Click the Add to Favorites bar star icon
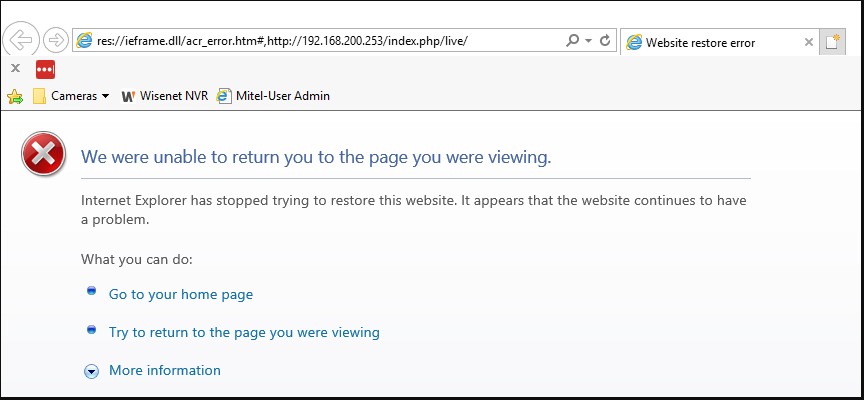The height and width of the screenshot is (400, 864). tap(15, 97)
